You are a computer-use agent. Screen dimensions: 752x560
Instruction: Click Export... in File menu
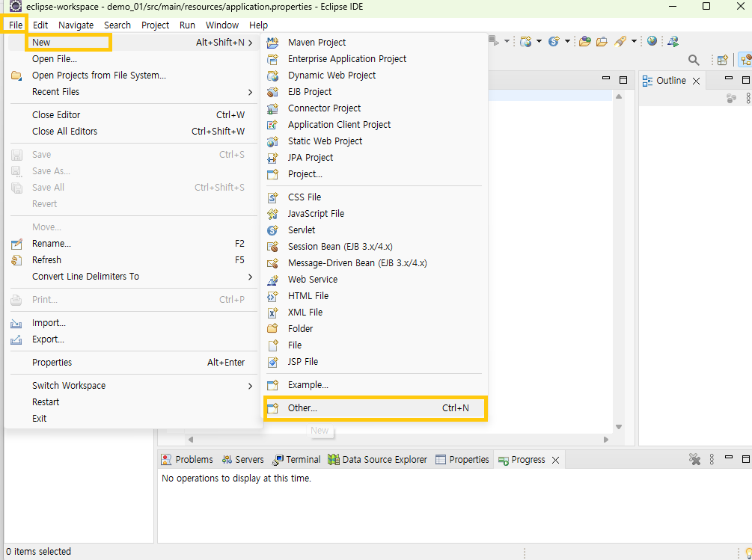[133, 339]
